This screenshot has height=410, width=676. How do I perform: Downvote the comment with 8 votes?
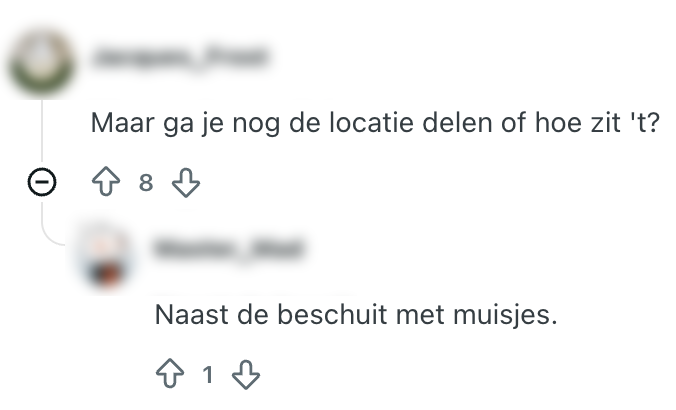click(186, 183)
